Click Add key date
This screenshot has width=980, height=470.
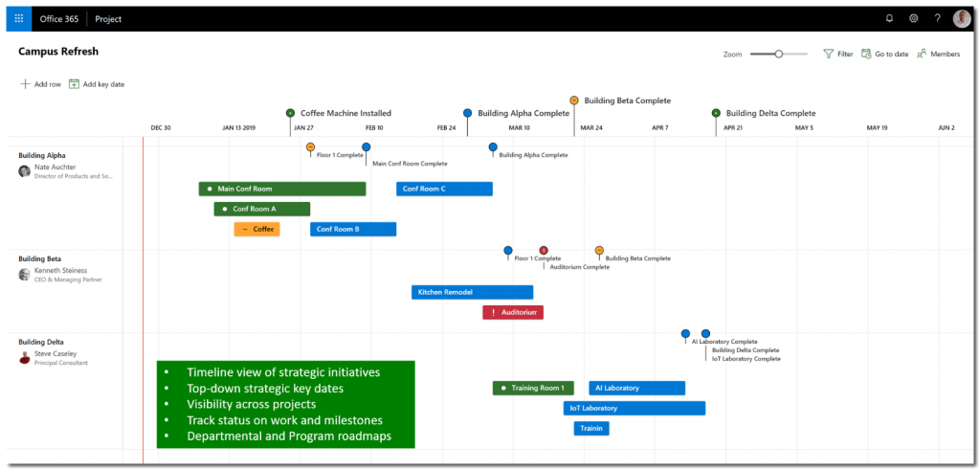click(x=97, y=83)
